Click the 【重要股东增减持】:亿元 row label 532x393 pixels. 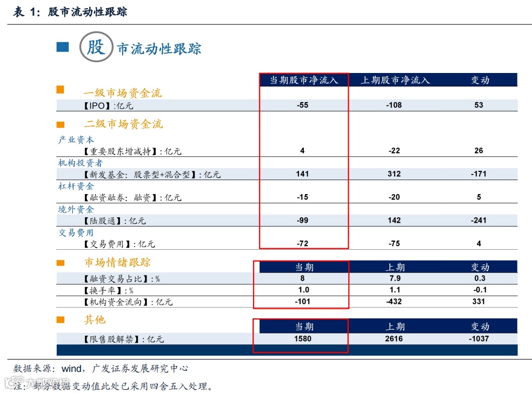(132, 151)
